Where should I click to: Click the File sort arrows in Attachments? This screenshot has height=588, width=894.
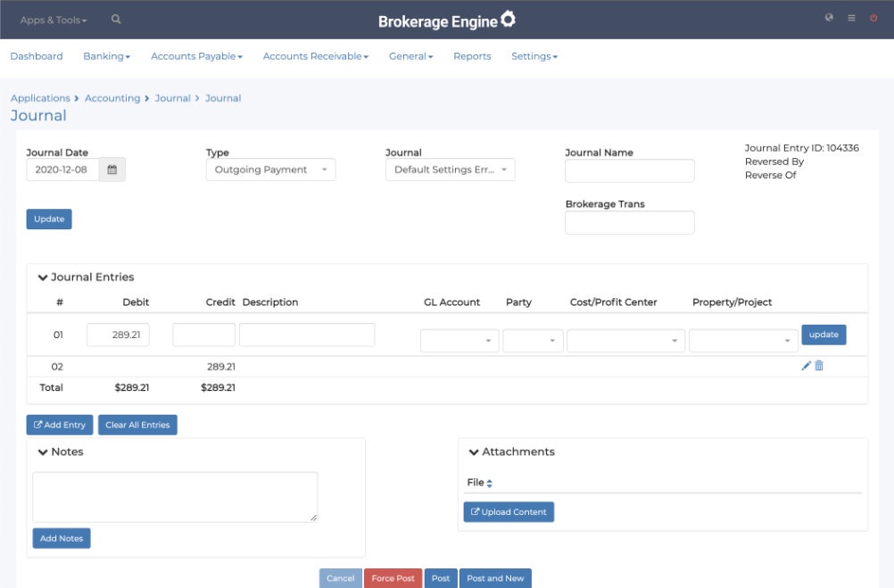pyautogui.click(x=489, y=484)
